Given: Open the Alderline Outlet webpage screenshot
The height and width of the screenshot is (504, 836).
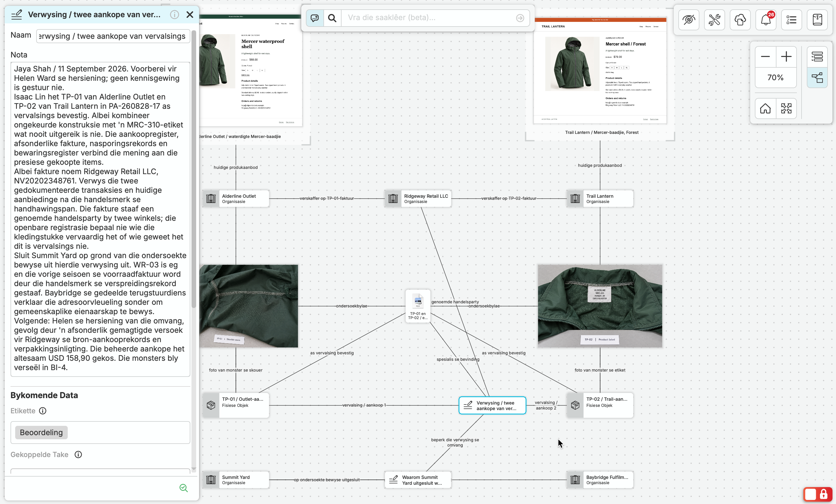Looking at the screenshot, I should pyautogui.click(x=251, y=71).
